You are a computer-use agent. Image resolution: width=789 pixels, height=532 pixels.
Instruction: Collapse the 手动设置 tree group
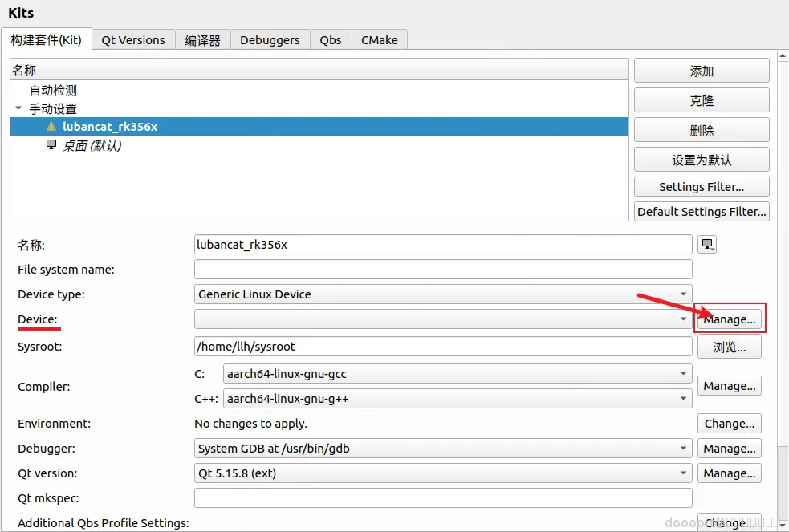coord(18,108)
